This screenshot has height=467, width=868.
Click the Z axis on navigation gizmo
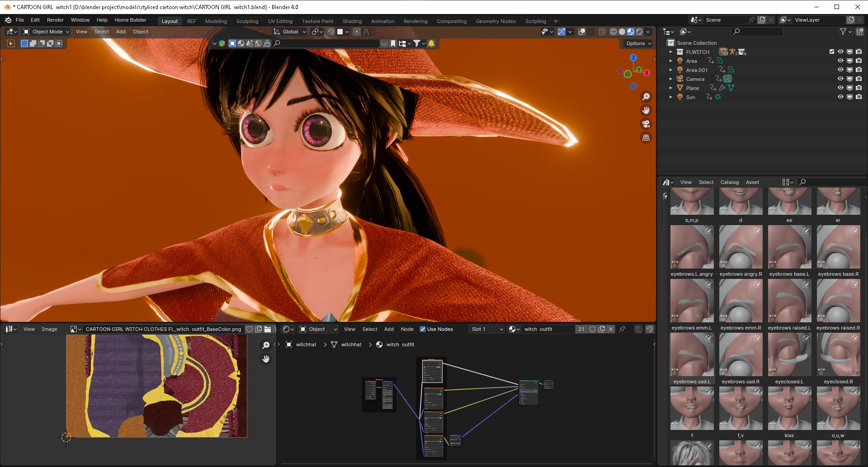point(633,57)
